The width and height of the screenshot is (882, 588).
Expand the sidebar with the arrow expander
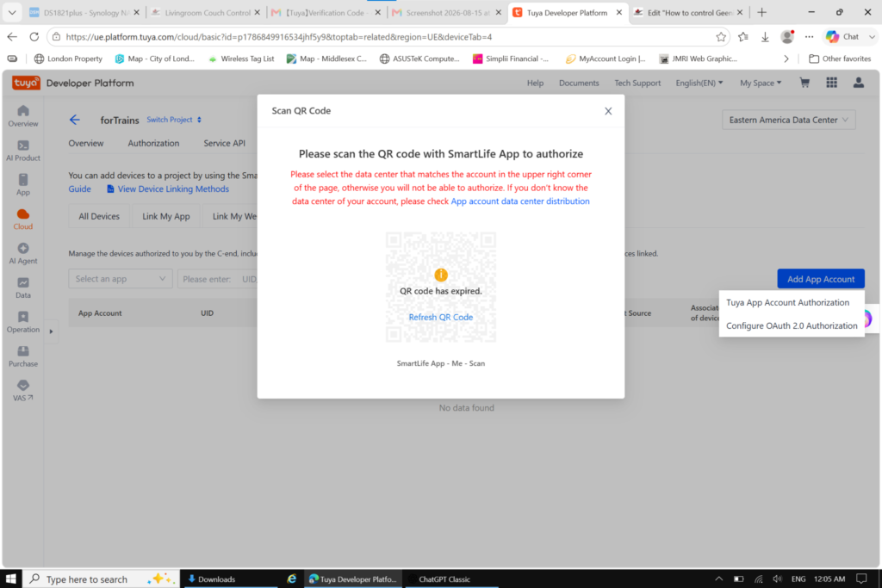pos(51,331)
